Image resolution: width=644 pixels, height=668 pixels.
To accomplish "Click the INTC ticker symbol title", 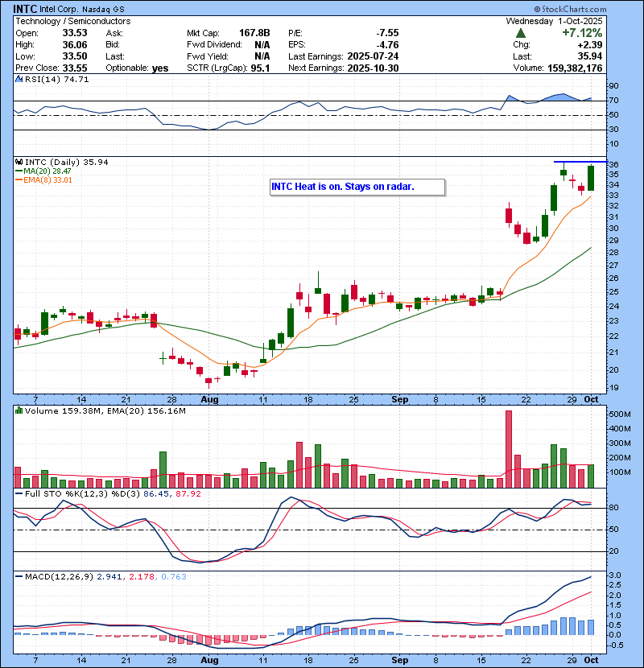I will tap(25, 9).
